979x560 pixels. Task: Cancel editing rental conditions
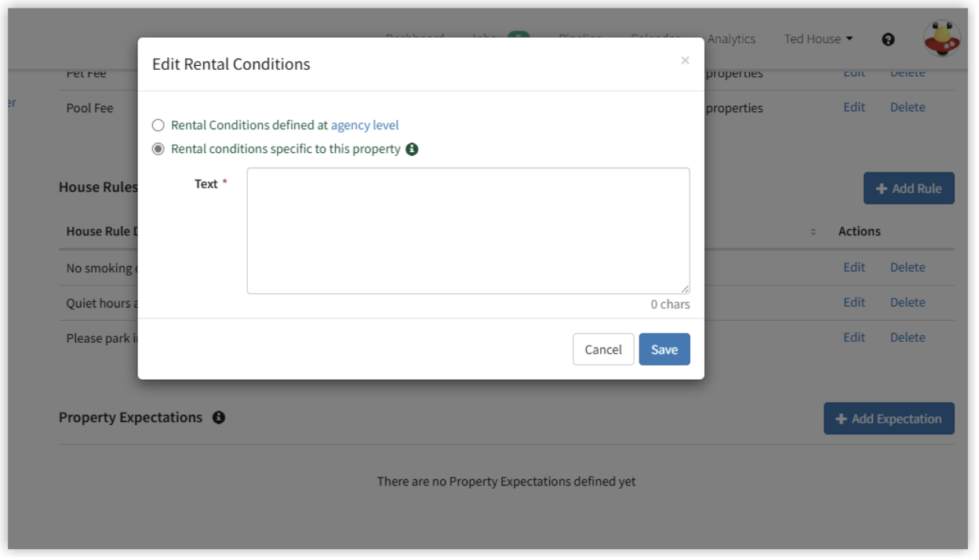[x=603, y=349]
